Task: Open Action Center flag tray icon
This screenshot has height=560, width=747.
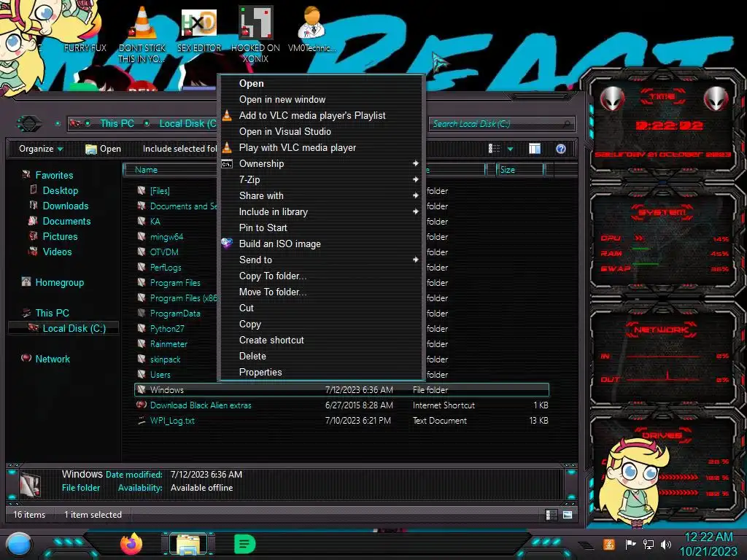Action: point(630,544)
